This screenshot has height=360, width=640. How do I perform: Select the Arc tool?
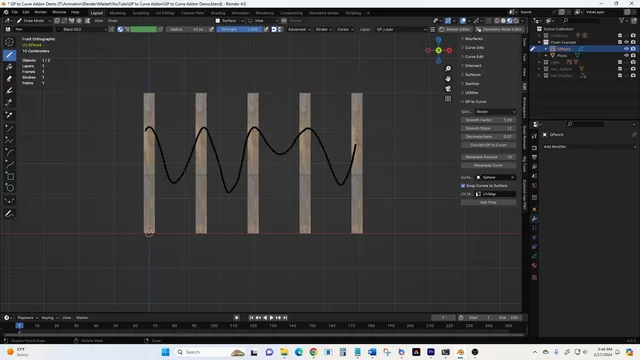point(9,152)
